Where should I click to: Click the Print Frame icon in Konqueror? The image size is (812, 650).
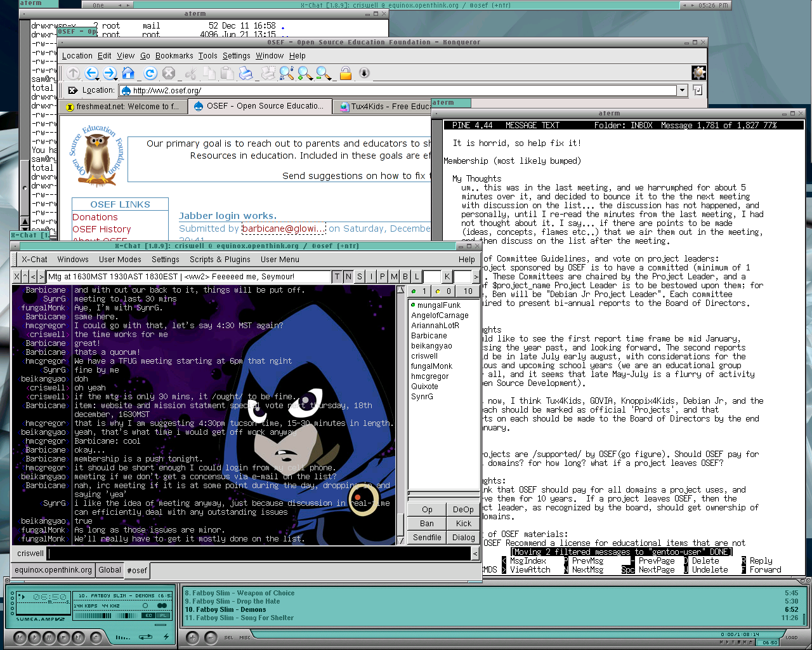tap(268, 73)
